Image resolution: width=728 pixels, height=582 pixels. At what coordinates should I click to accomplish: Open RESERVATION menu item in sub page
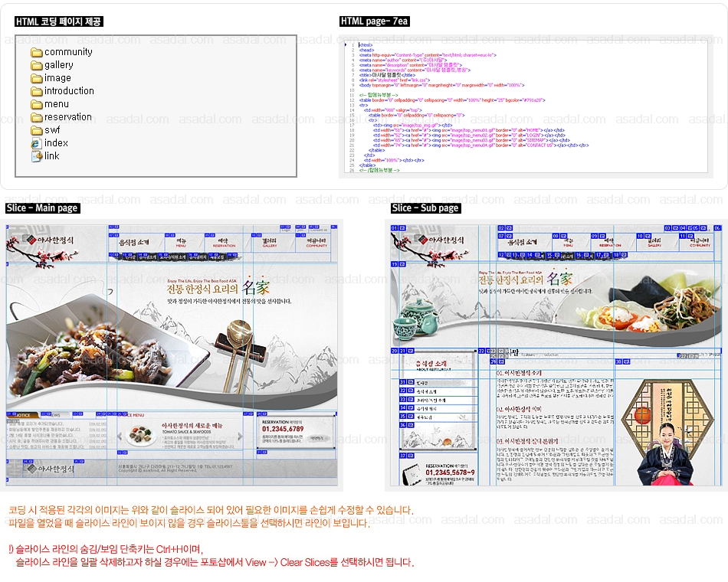coord(610,242)
